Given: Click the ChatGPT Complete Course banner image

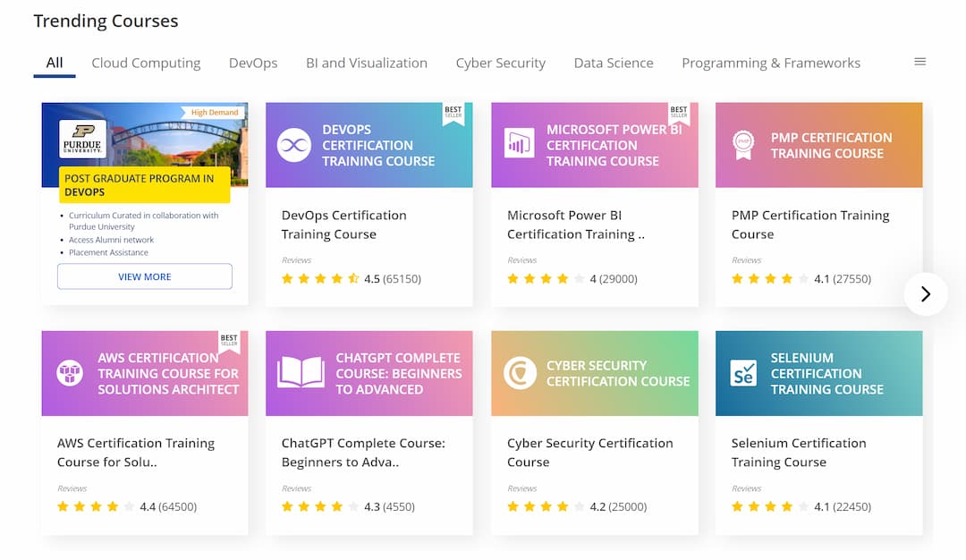Looking at the screenshot, I should pyautogui.click(x=369, y=373).
